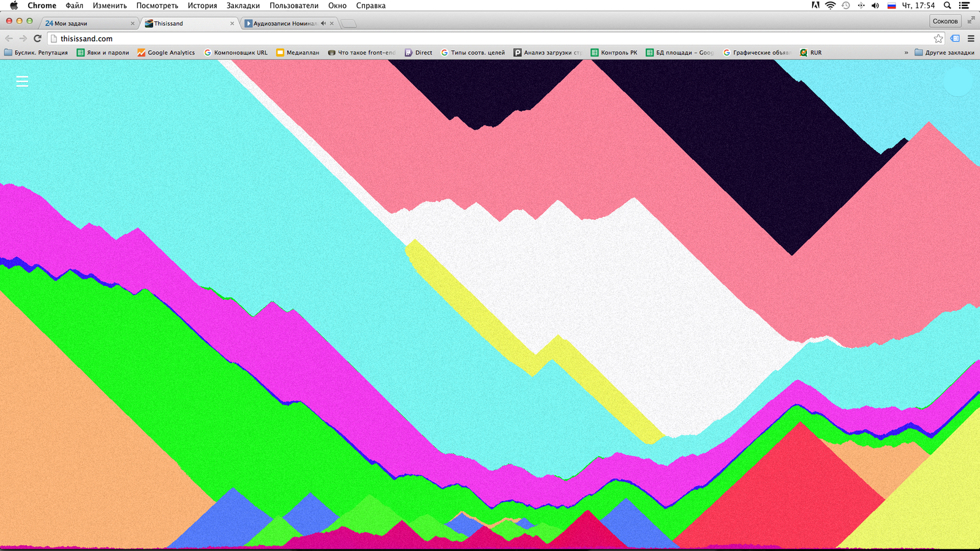The height and width of the screenshot is (551, 980).
Task: Switch input language via the flag icon
Action: coord(892,6)
